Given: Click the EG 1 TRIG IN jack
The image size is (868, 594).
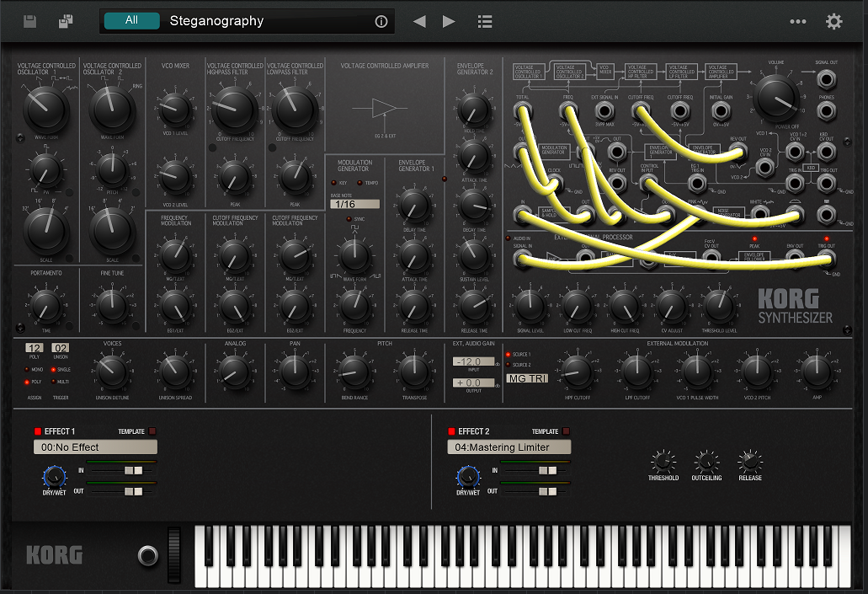Looking at the screenshot, I should click(x=697, y=184).
